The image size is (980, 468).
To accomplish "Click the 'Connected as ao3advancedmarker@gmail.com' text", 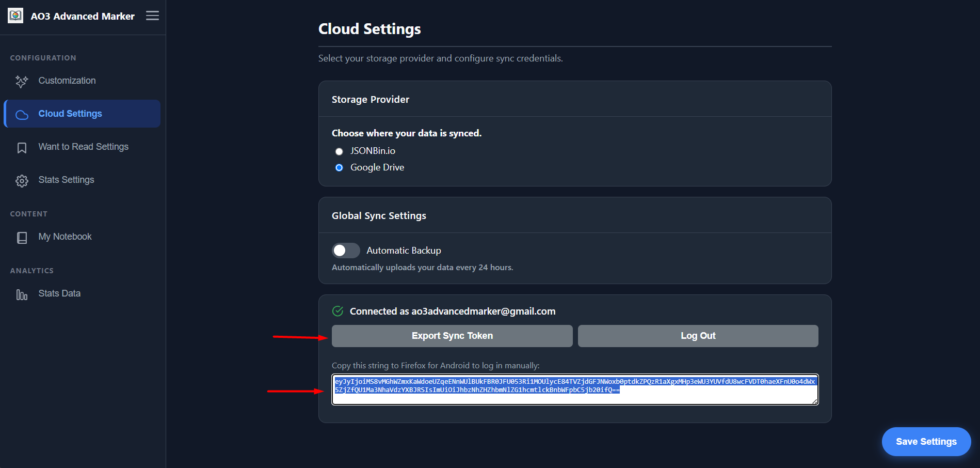I will (453, 311).
